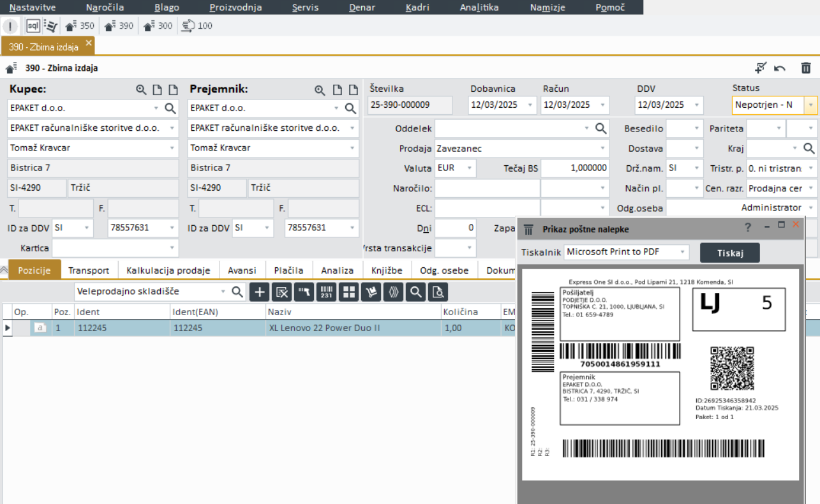Viewport: 820px width, 504px height.
Task: Open the Status dropdown showing Nepotrjen - N
Action: click(811, 105)
